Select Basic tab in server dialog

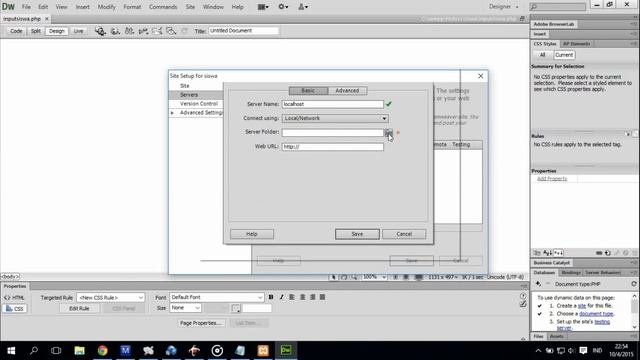(x=308, y=91)
